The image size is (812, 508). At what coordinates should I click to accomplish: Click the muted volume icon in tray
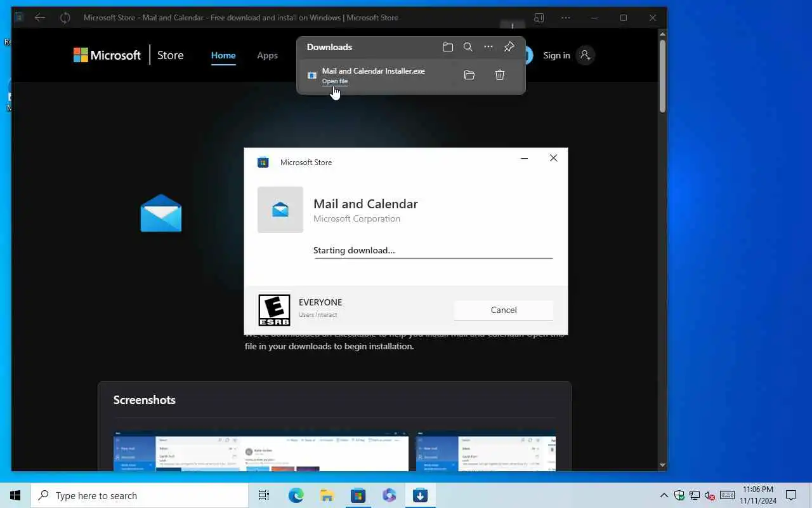click(710, 495)
